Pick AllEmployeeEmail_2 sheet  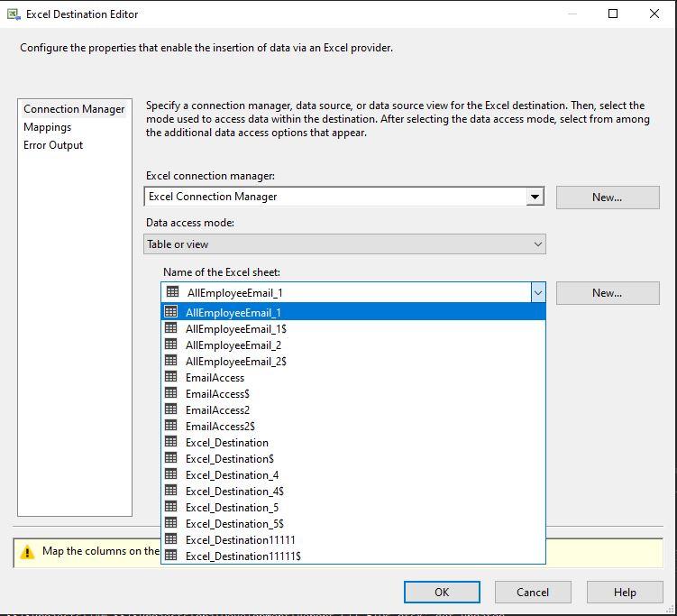[353, 345]
